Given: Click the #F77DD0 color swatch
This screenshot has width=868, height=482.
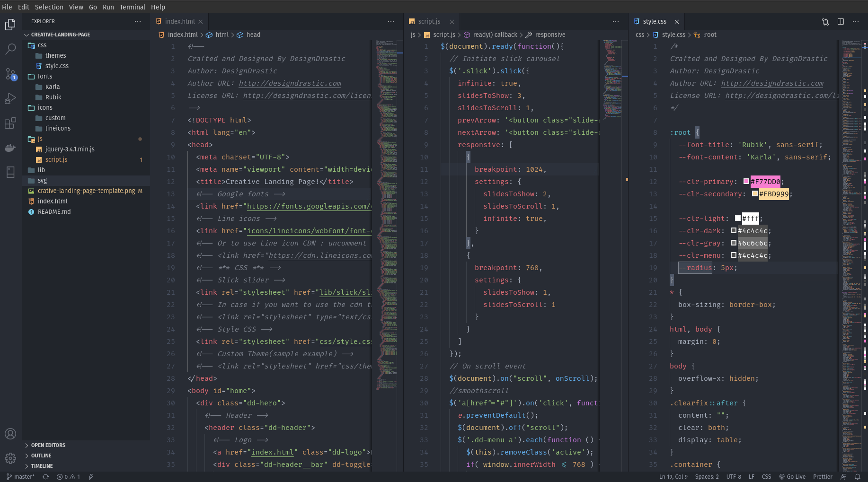Looking at the screenshot, I should (x=747, y=182).
